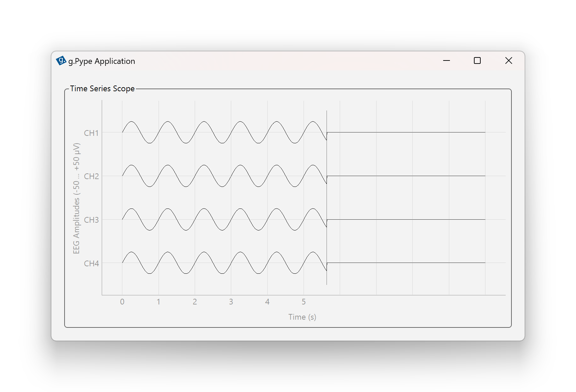The height and width of the screenshot is (392, 576).
Task: Click the 4 second tick label
Action: coord(267,302)
